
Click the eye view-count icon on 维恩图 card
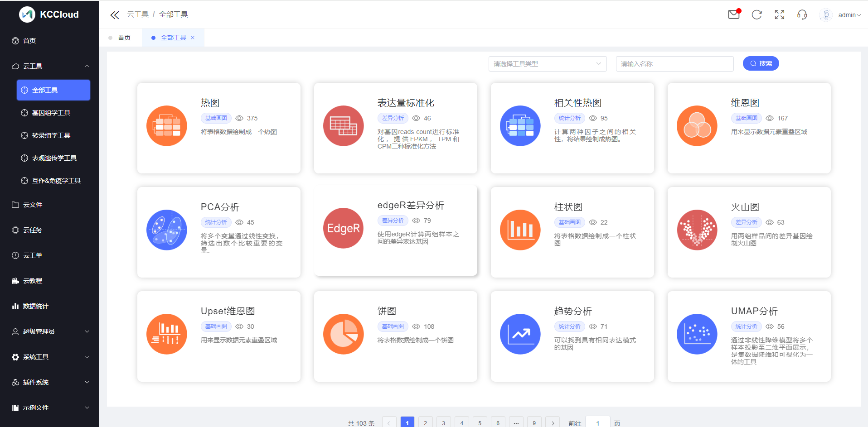coord(770,118)
